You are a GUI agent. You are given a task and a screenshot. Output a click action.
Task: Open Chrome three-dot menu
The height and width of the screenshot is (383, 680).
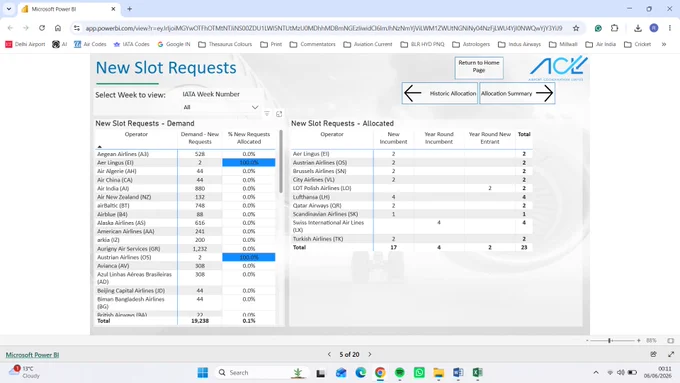tap(670, 28)
